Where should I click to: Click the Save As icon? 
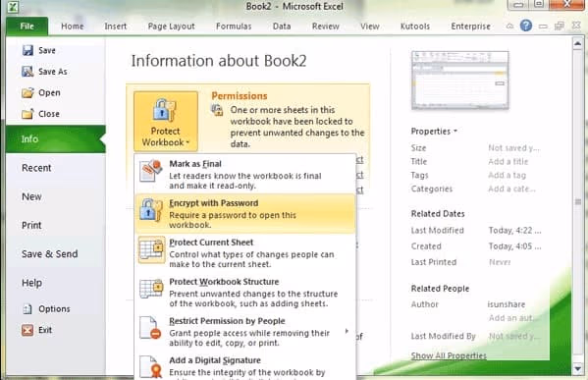coord(27,72)
